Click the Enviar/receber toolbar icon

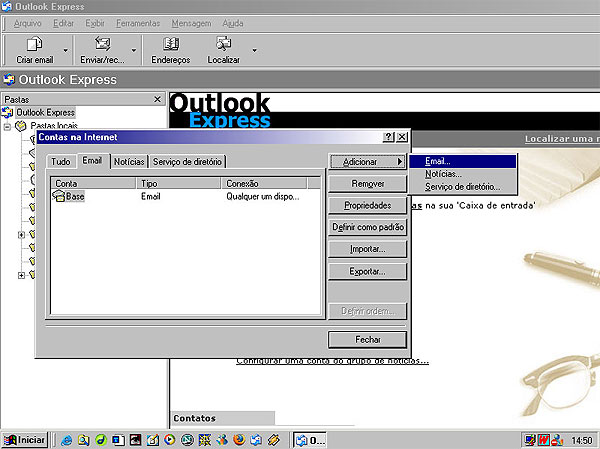(101, 44)
